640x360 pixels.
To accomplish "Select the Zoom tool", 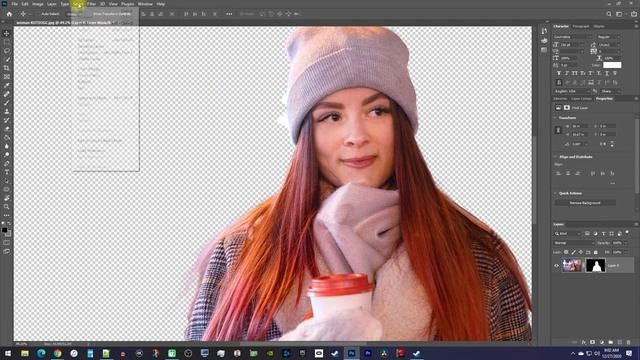I will coord(7,207).
